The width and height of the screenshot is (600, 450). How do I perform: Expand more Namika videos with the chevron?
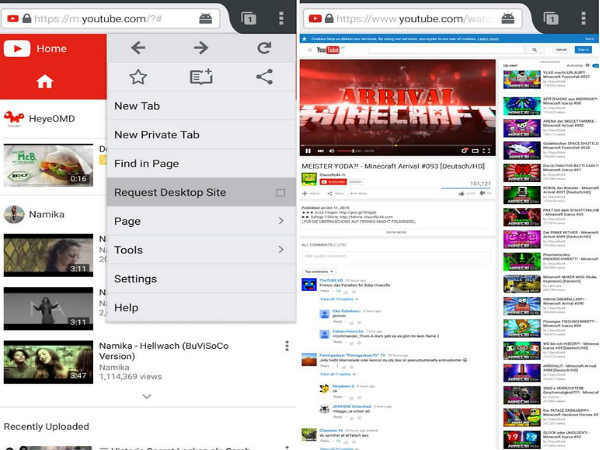(x=147, y=396)
